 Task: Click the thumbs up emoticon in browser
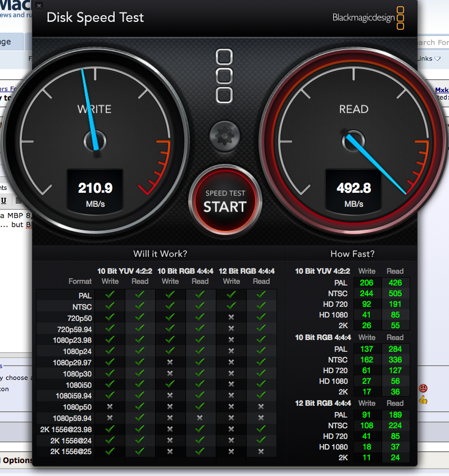(423, 400)
